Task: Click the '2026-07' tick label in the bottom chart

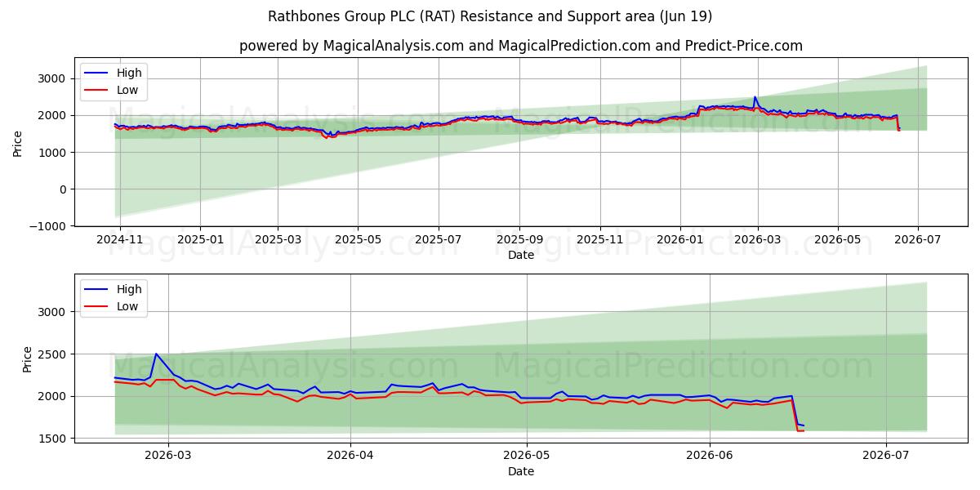Action: 886,457
